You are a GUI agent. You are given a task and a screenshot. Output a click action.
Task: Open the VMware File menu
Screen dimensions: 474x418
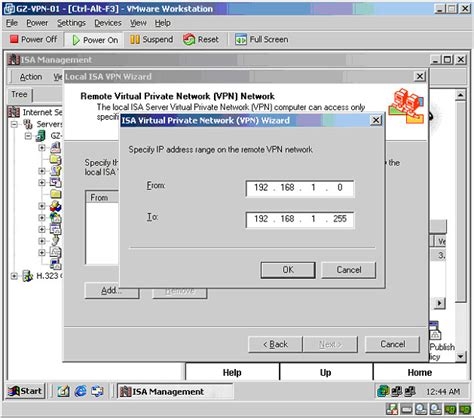(12, 23)
